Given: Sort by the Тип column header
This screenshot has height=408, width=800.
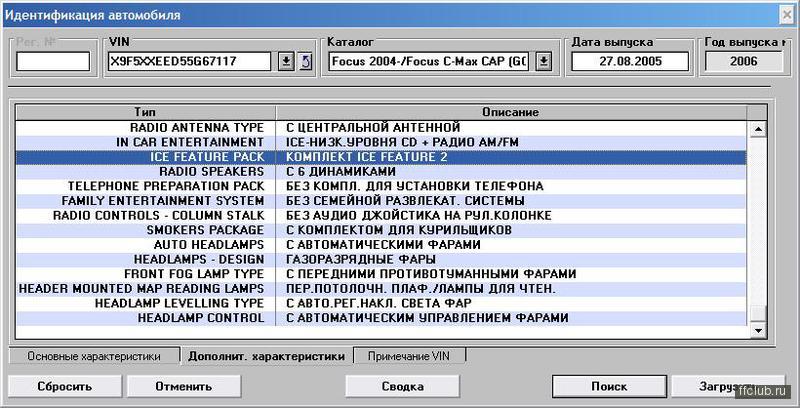Looking at the screenshot, I should [145, 112].
